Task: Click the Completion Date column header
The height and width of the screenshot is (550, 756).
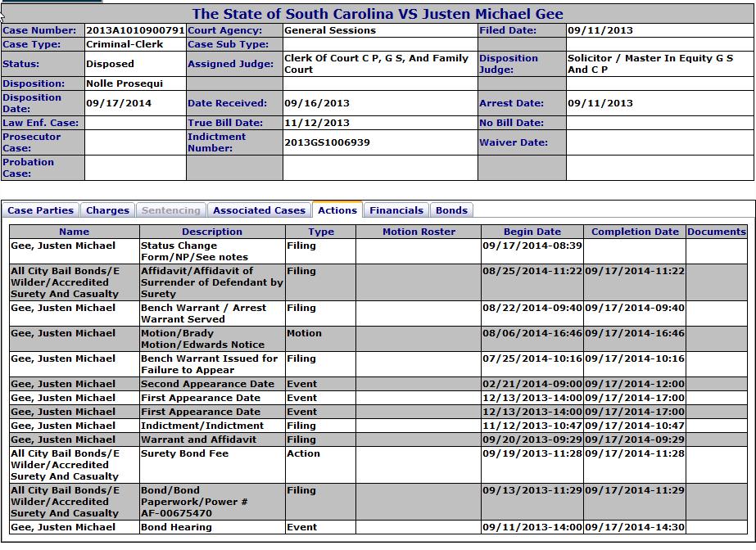Action: 635,232
